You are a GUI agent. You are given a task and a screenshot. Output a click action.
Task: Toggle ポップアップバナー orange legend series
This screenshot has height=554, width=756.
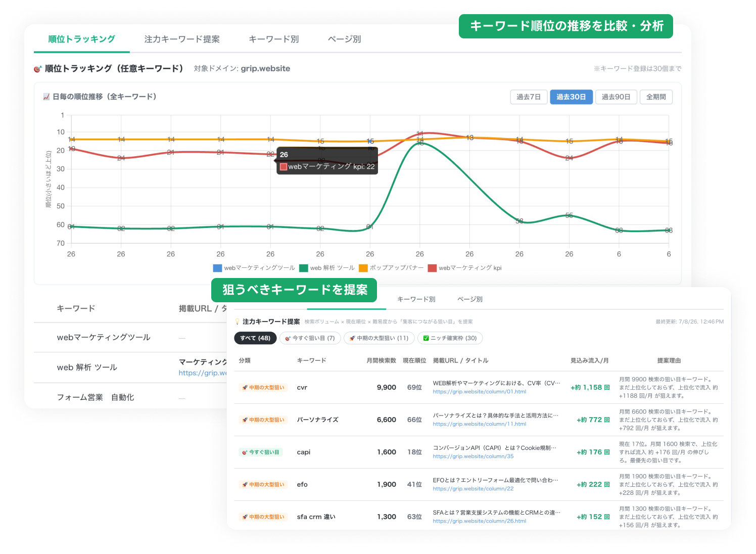391,268
